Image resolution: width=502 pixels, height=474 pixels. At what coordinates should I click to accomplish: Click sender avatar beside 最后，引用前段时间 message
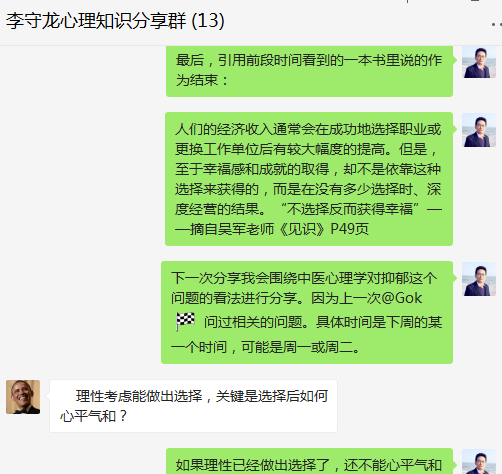coord(479,62)
